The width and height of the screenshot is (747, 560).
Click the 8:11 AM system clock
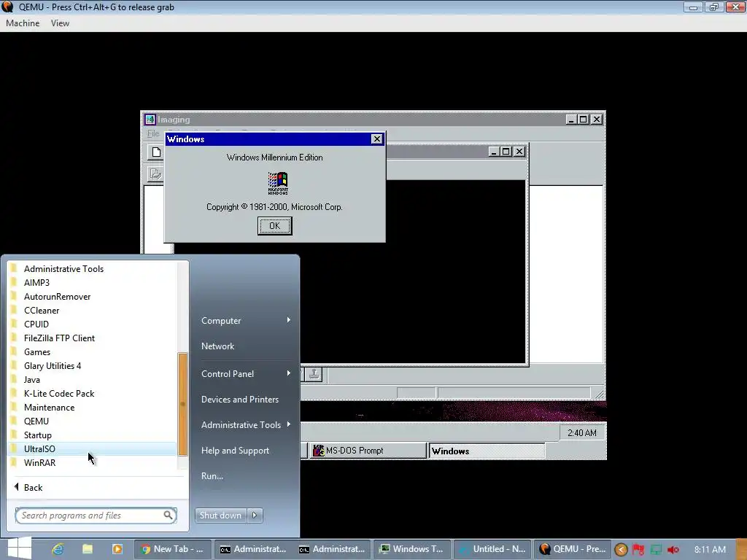(710, 550)
